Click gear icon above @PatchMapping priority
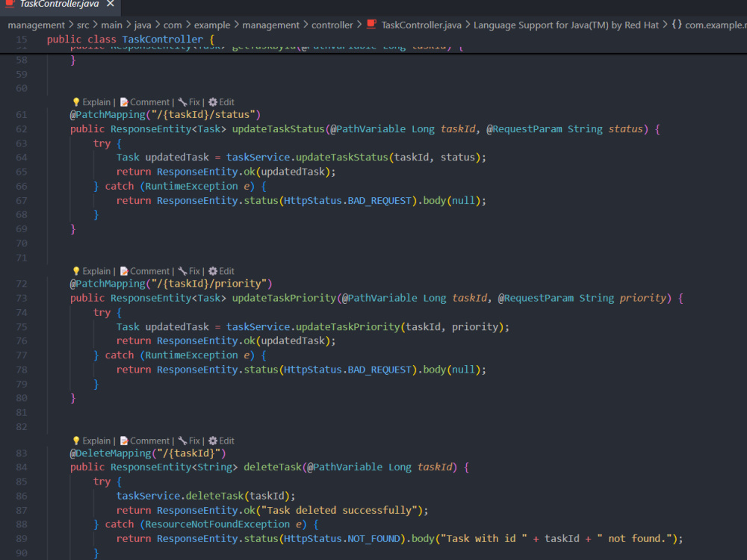 (x=213, y=271)
